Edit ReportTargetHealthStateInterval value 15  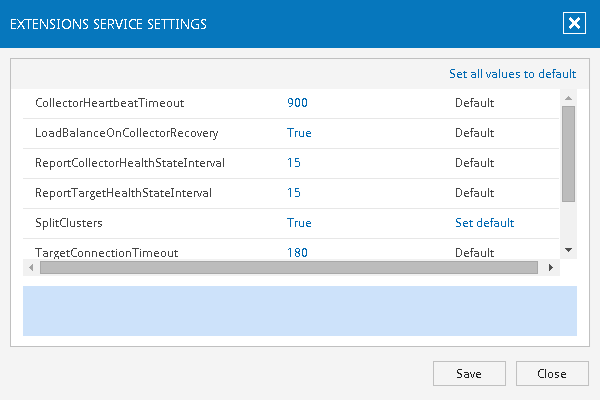tap(294, 193)
